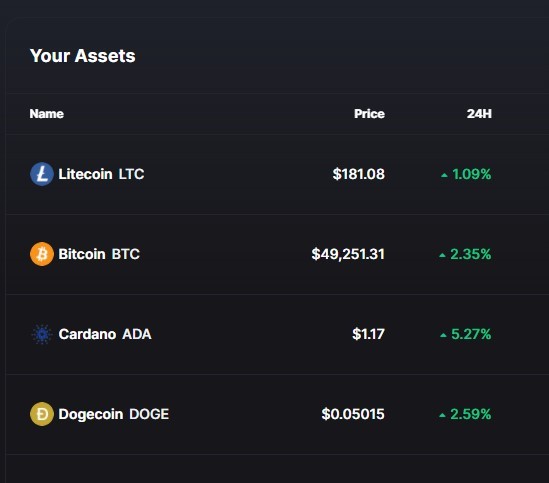This screenshot has width=549, height=483.
Task: Click the Dogecoin coin icon
Action: (x=42, y=414)
